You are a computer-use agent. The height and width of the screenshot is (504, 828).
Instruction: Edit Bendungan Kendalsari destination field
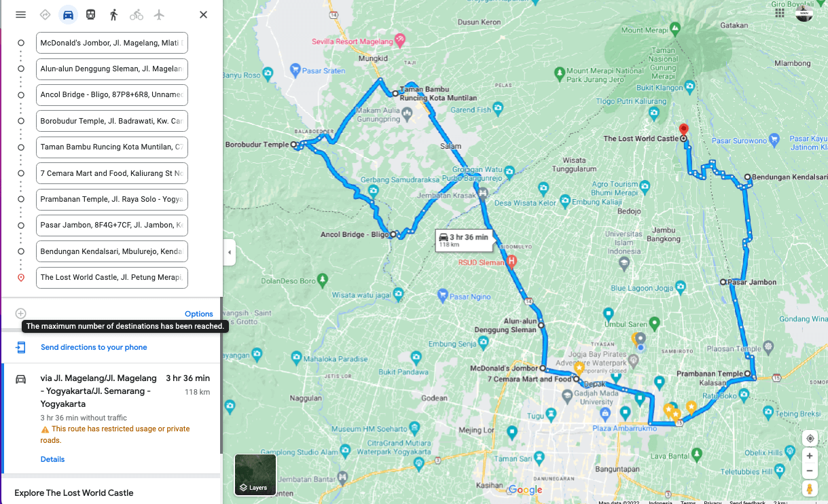click(x=112, y=251)
